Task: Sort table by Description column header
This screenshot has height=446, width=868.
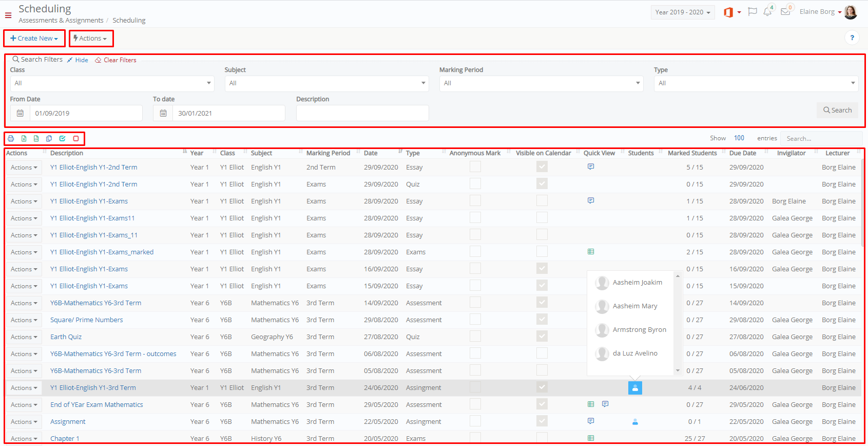Action: (67, 153)
